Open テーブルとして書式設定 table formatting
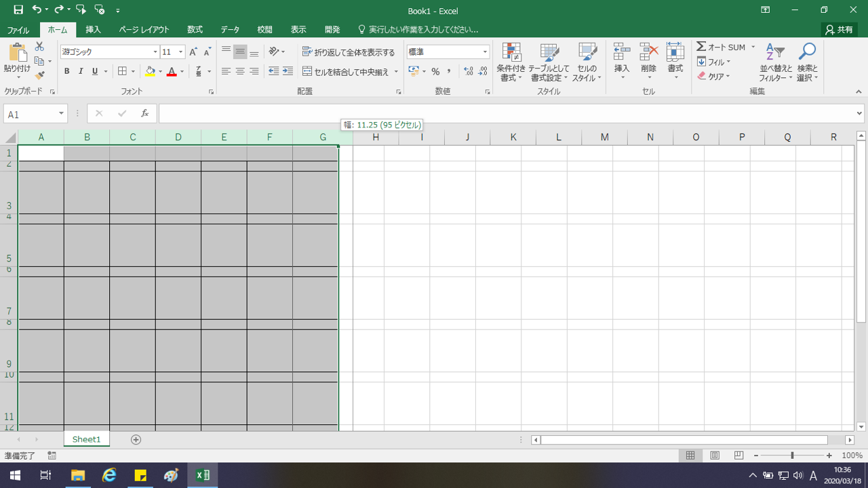 pyautogui.click(x=548, y=62)
